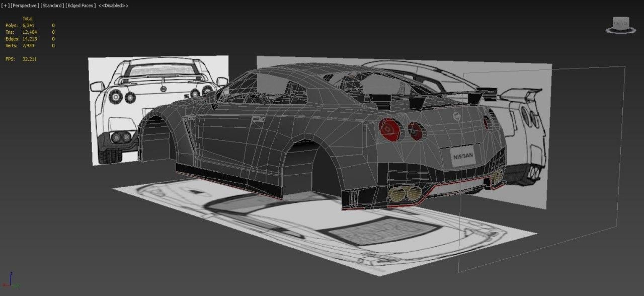Click the FPS value 32.211

point(30,59)
